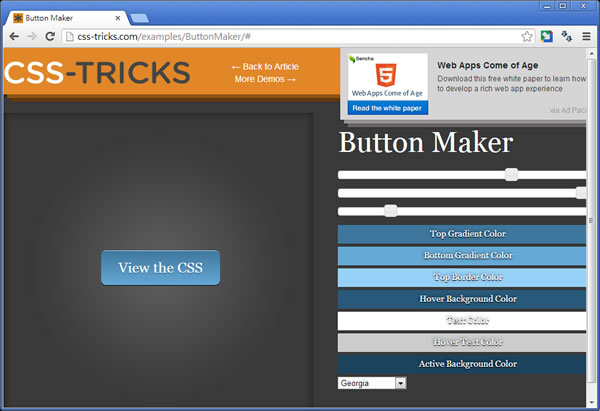Maximize the Chrome window

tap(563, 6)
